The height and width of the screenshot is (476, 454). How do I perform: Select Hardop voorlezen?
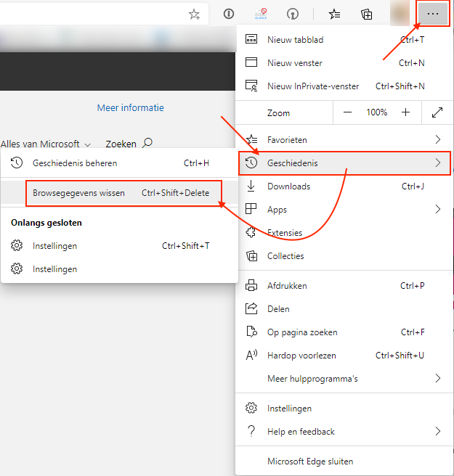tap(344, 355)
